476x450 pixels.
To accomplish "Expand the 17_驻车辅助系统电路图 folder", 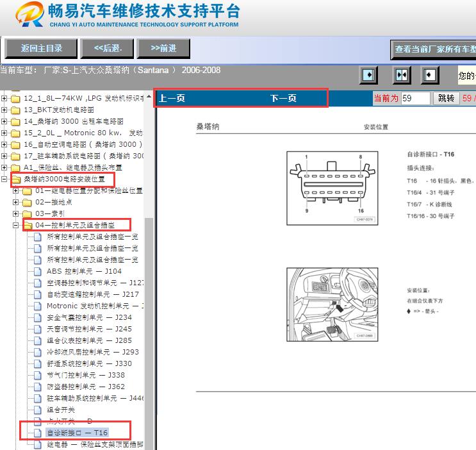I will tap(4, 156).
